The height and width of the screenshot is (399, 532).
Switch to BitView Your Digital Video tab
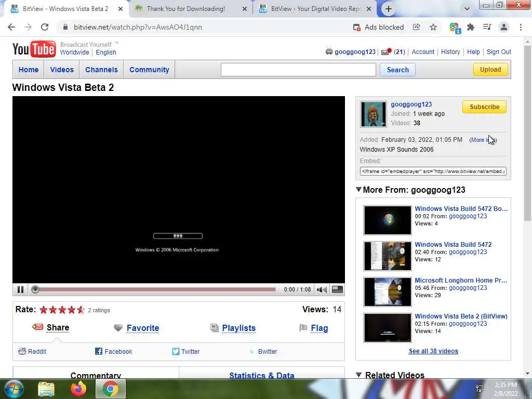[315, 9]
